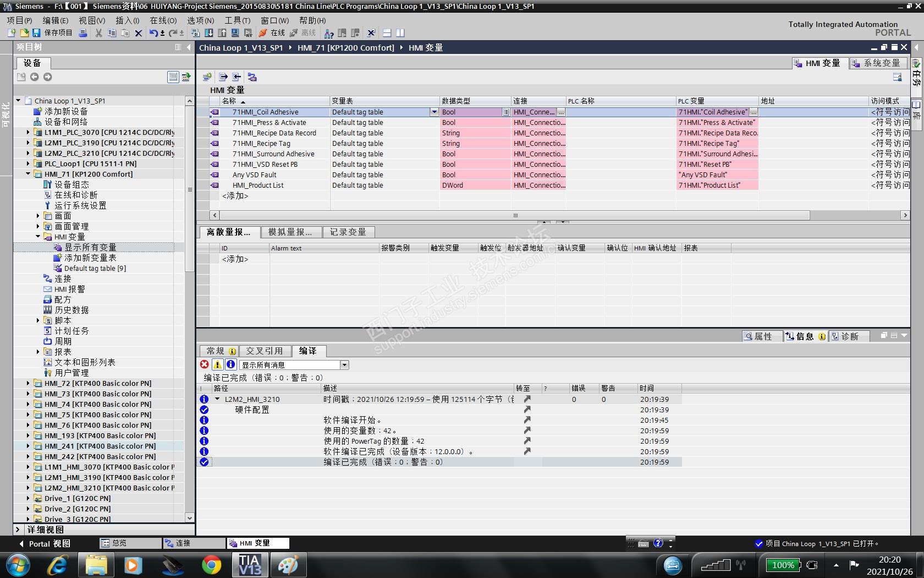Click the accessible devices icon
Viewport: 924px width, 578px height.
click(x=329, y=33)
